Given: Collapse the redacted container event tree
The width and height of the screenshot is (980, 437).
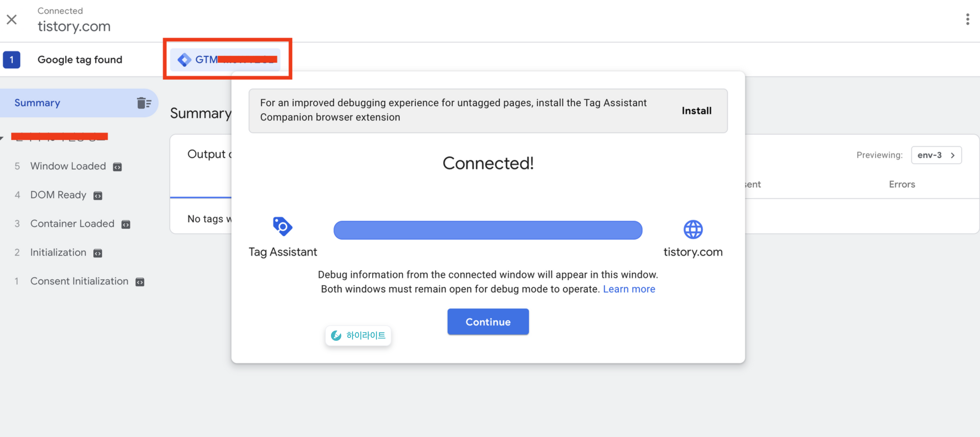Looking at the screenshot, I should tap(2, 138).
